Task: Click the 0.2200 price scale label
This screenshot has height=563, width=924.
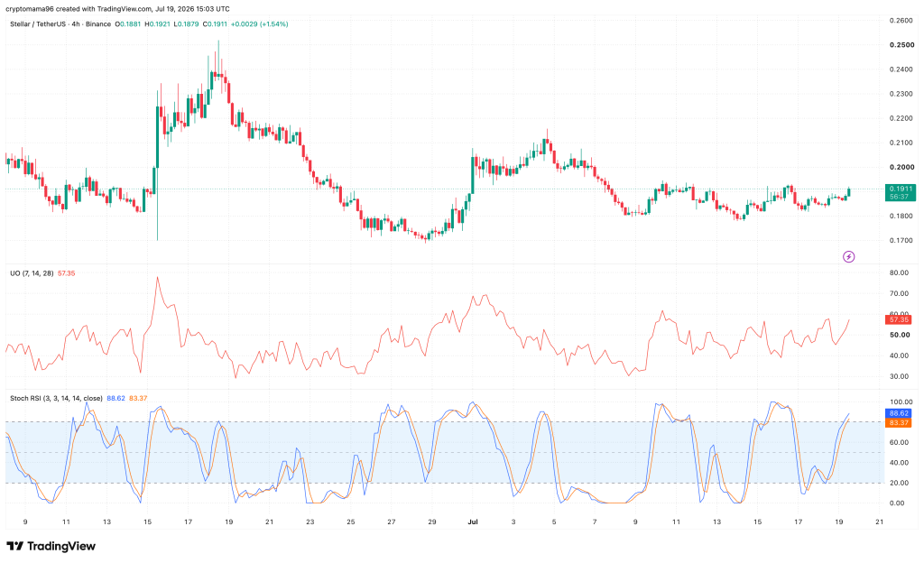Action: 901,118
